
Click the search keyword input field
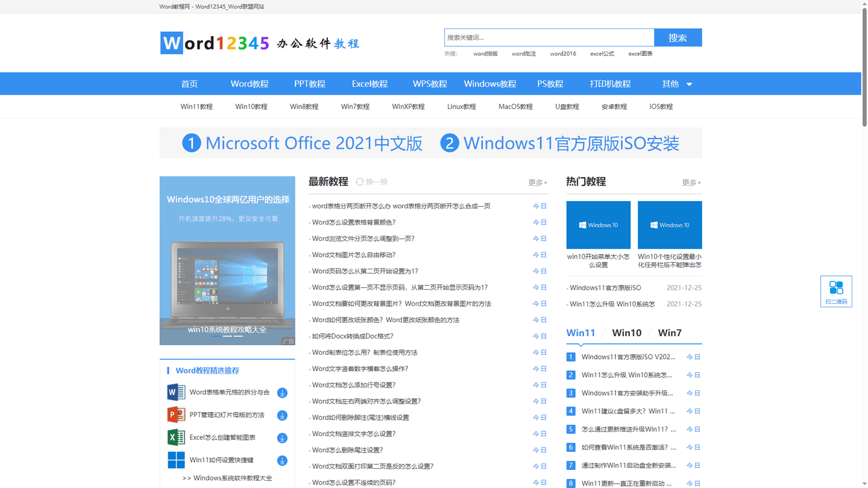coord(549,37)
